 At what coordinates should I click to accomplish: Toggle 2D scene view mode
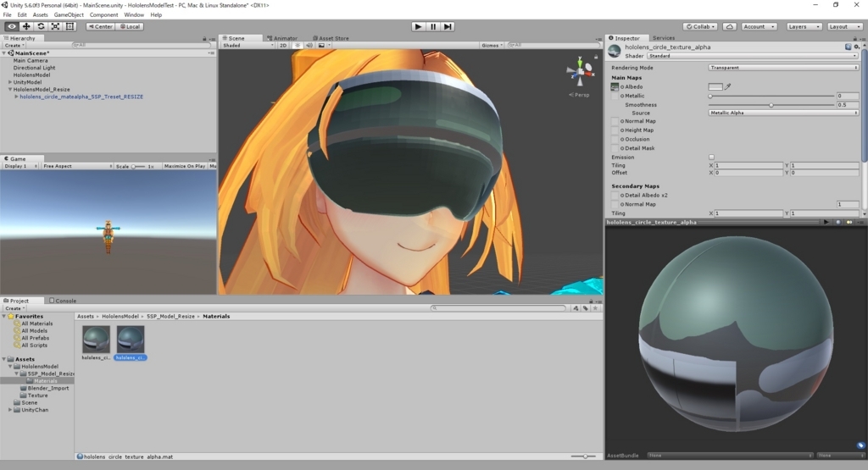pyautogui.click(x=283, y=46)
